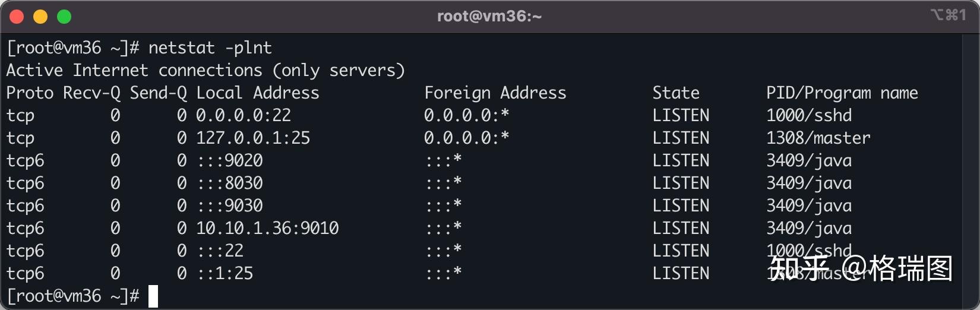980x310 pixels.
Task: Place cursor at the bottom shell prompt
Action: point(153,296)
